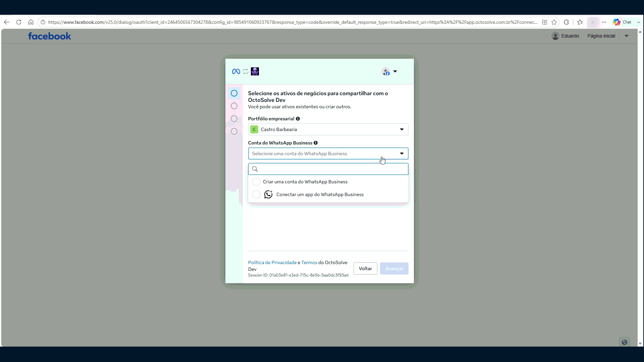Image resolution: width=644 pixels, height=362 pixels.
Task: Click the globe icon at bottom right
Action: click(625, 342)
